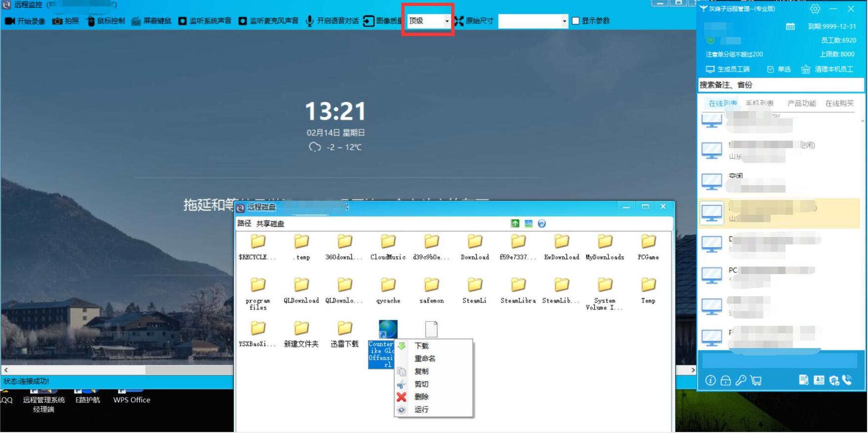Toggle the 显示参数 checkbox
The image size is (868, 433).
click(x=576, y=21)
